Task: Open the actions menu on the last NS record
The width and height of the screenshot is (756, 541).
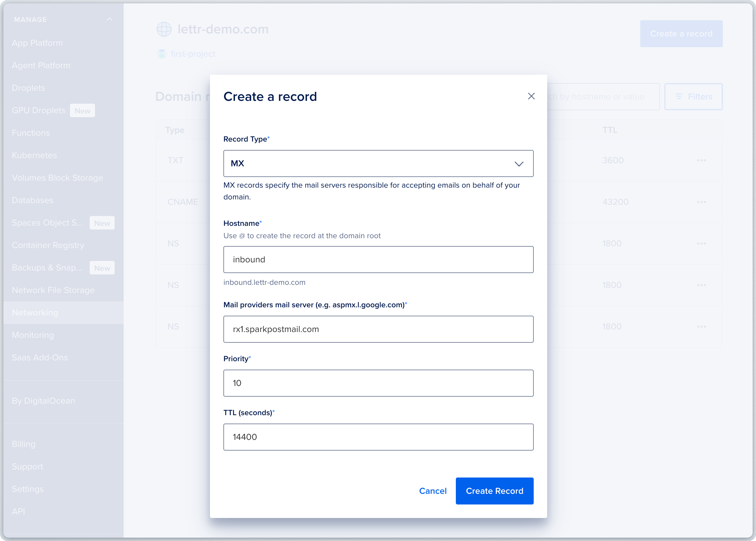Action: pyautogui.click(x=702, y=326)
